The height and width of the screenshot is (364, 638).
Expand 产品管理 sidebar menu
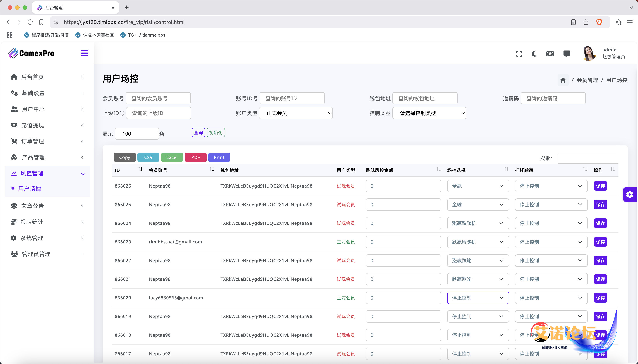point(47,157)
